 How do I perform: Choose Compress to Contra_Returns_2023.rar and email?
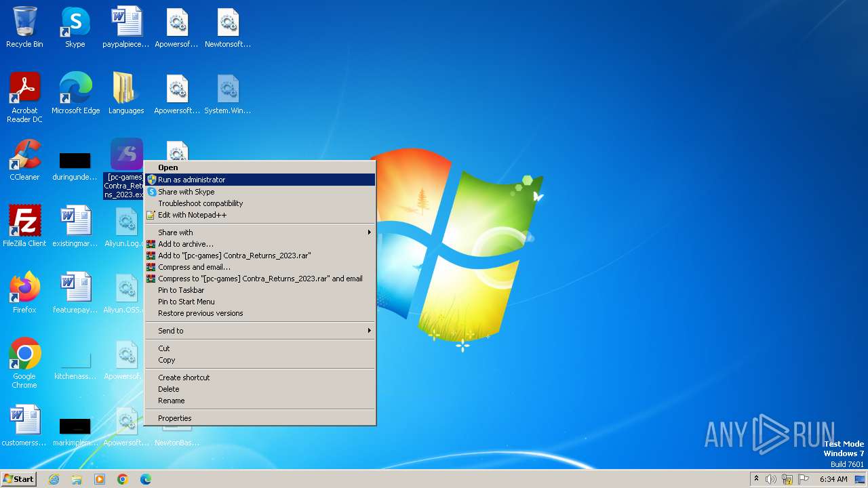[260, 279]
